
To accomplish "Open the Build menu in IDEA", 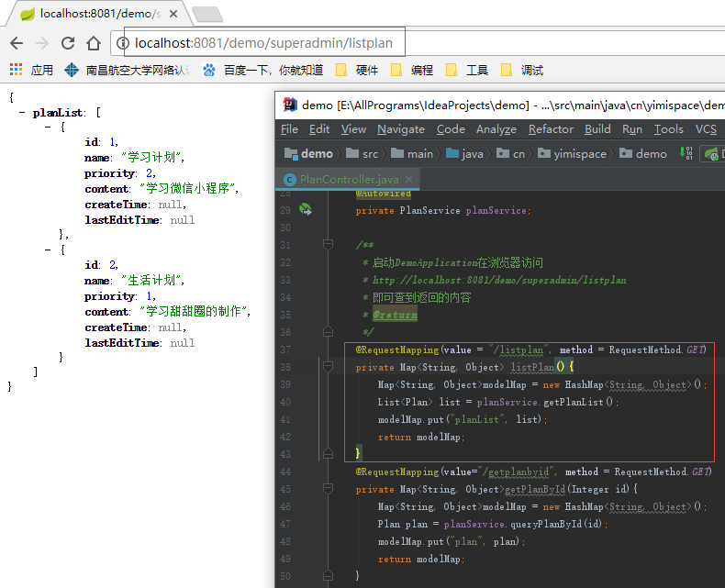I will pyautogui.click(x=597, y=129).
